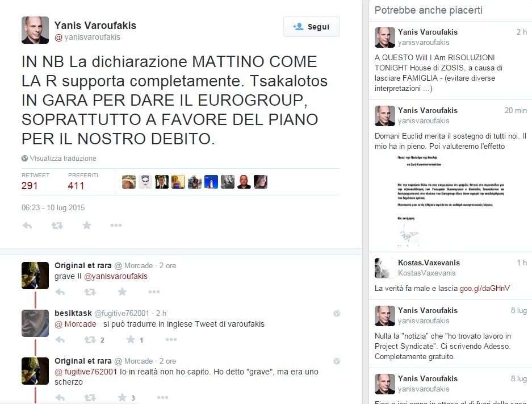Reply to the main Varoufakis tweet
Viewport: 532px width, 404px height.
27,226
